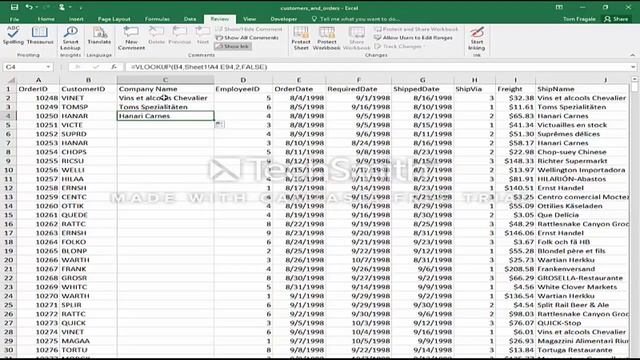This screenshot has height=360, width=640.
Task: Open the Track Changes dropdown
Action: 400,46
